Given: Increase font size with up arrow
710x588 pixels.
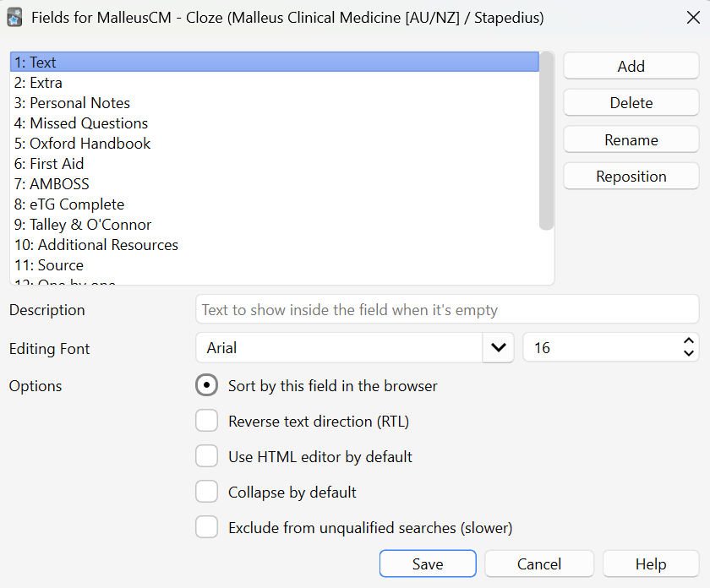Looking at the screenshot, I should tap(689, 341).
